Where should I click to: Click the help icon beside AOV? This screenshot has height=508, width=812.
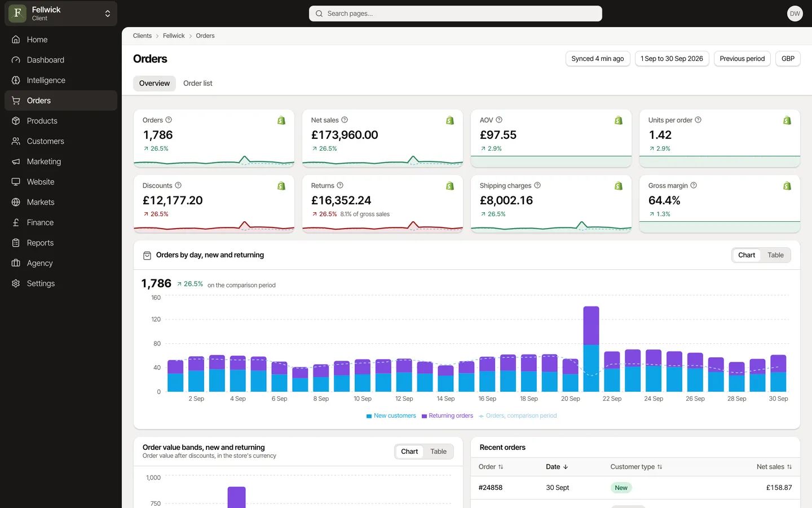499,120
